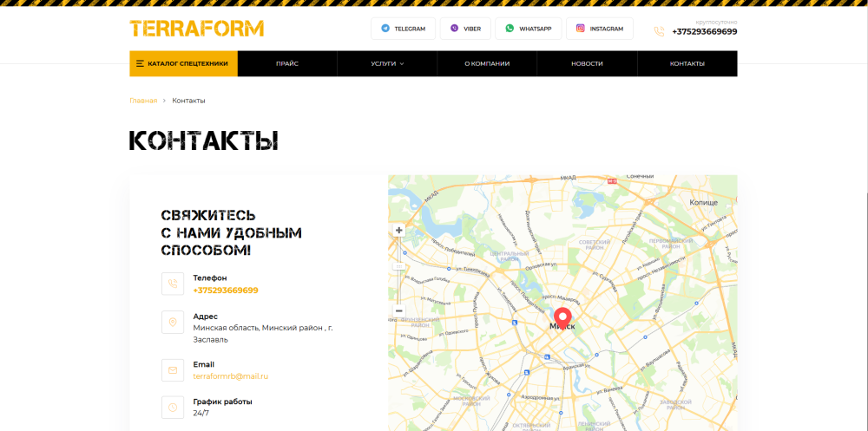Click the terraformrb@mail.ru email link

coord(231,376)
